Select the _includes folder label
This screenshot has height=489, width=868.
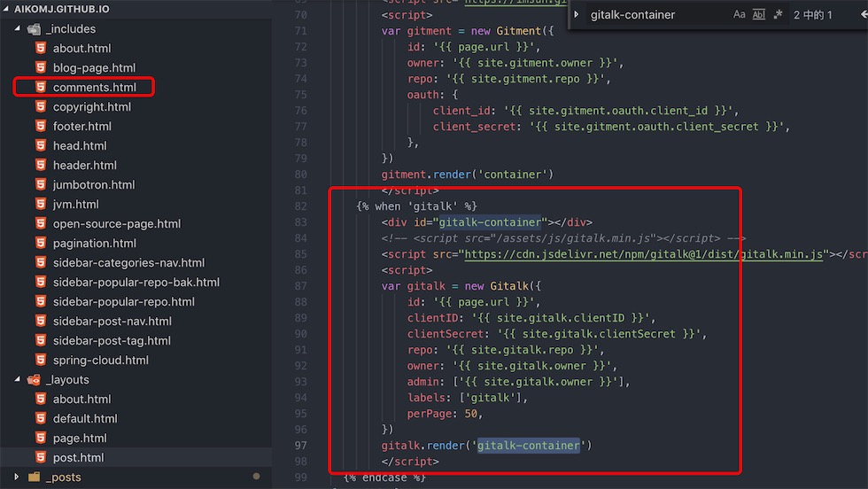pyautogui.click(x=71, y=29)
